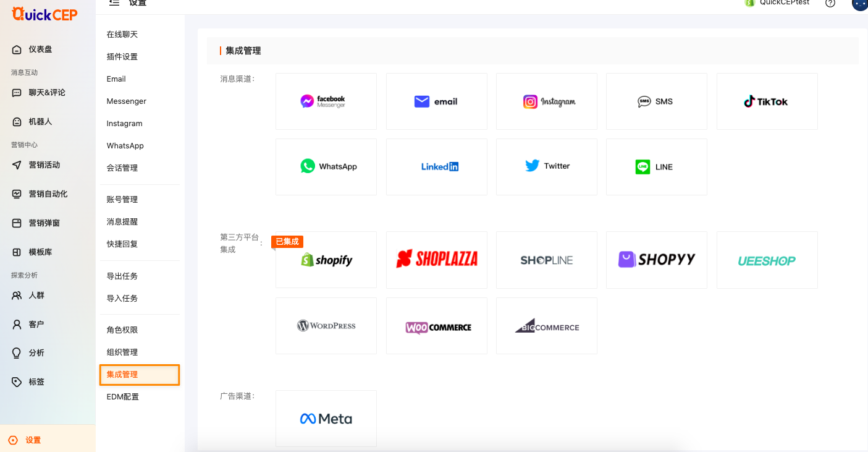Select the LinkedIn channel card
This screenshot has height=452, width=868.
[437, 167]
